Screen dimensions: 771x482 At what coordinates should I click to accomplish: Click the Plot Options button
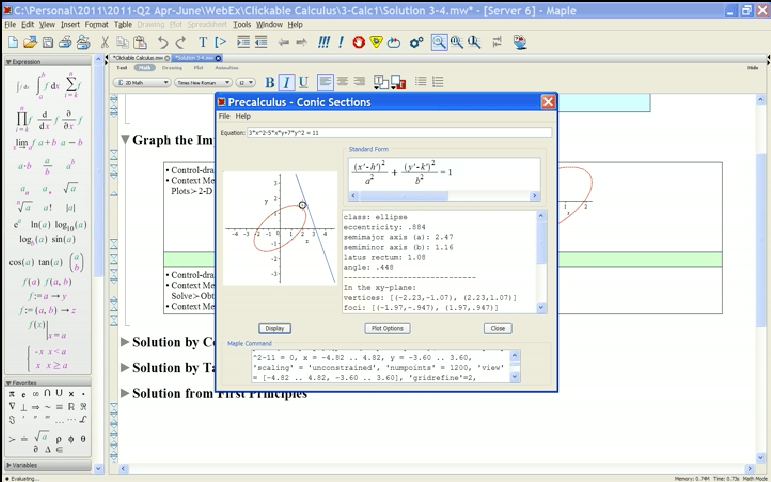point(387,329)
